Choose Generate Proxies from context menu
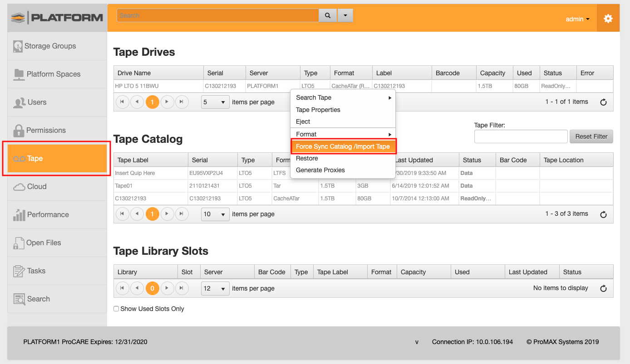The width and height of the screenshot is (630, 364). click(343, 170)
